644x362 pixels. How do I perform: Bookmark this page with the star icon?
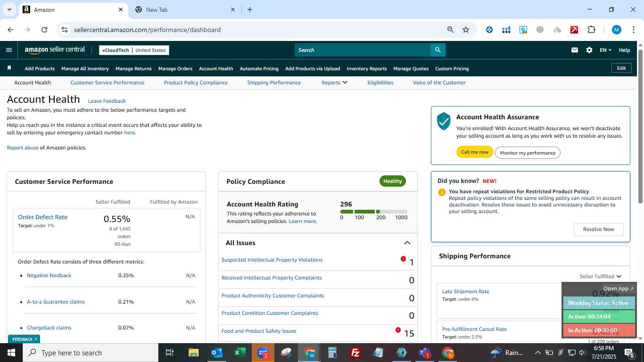pyautogui.click(x=466, y=30)
